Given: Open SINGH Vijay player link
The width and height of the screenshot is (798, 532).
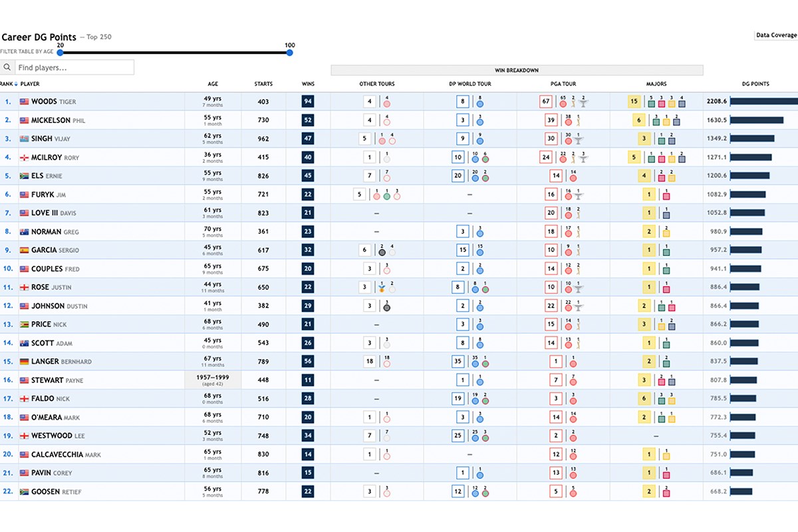Looking at the screenshot, I should 51,139.
